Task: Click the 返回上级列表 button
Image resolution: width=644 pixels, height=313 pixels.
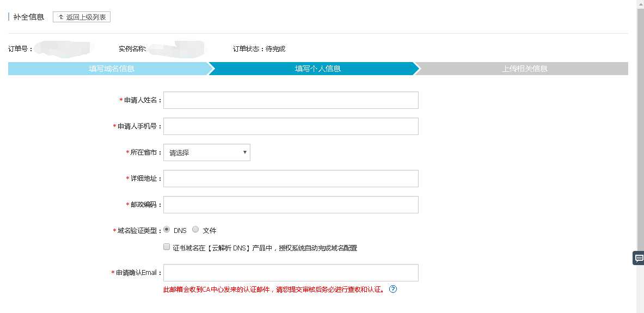Action: (x=82, y=17)
